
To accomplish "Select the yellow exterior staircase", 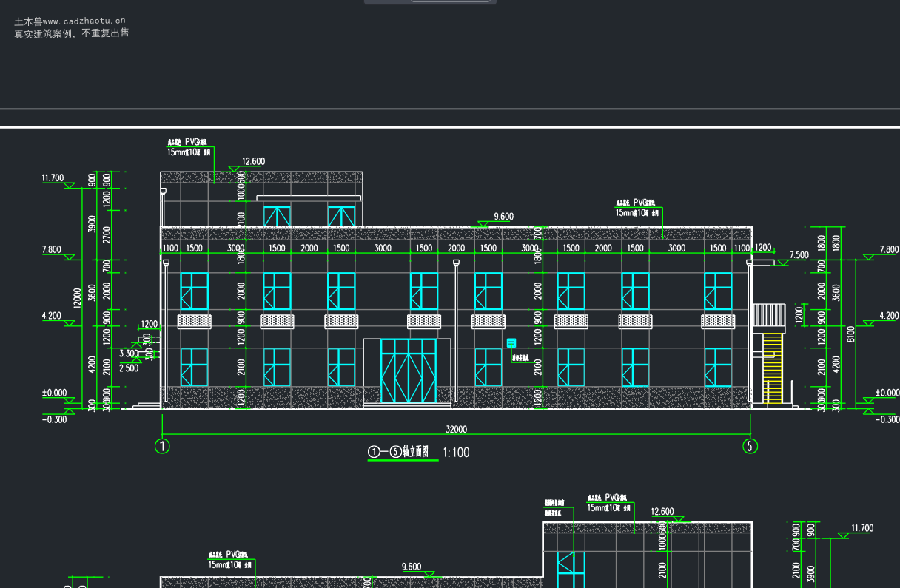I will 773,368.
